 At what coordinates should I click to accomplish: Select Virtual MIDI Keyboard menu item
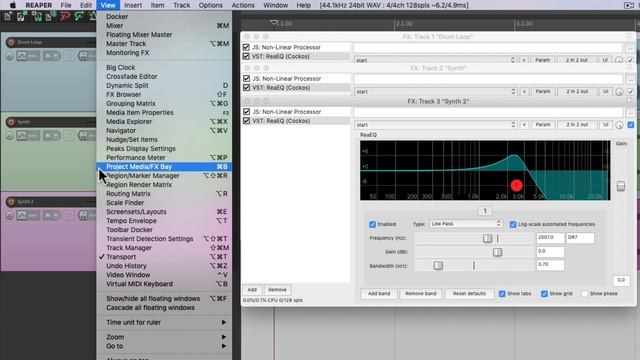[x=165, y=284]
